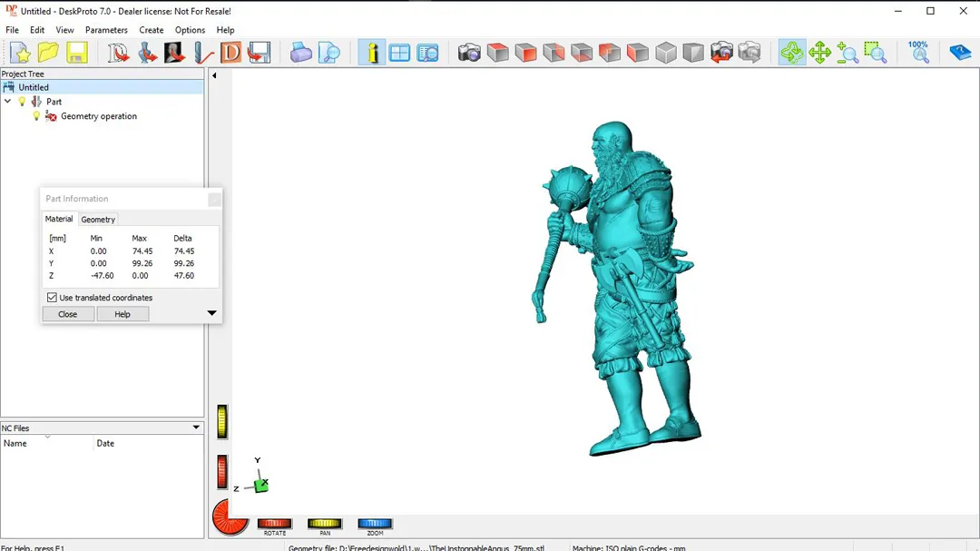Save the project with the yellow floppy icon
980x551 pixels.
tap(76, 53)
